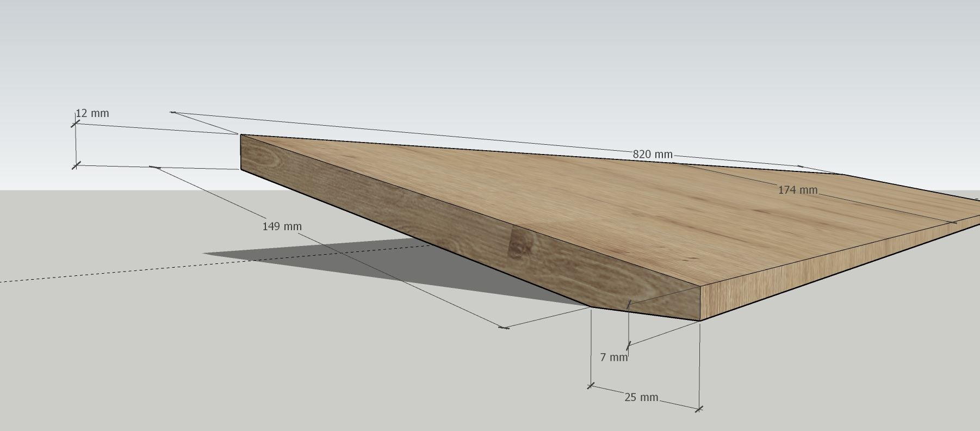Viewport: 980px width, 431px height.
Task: Select lower endpoint of the 149 mm dimension
Action: tap(504, 328)
